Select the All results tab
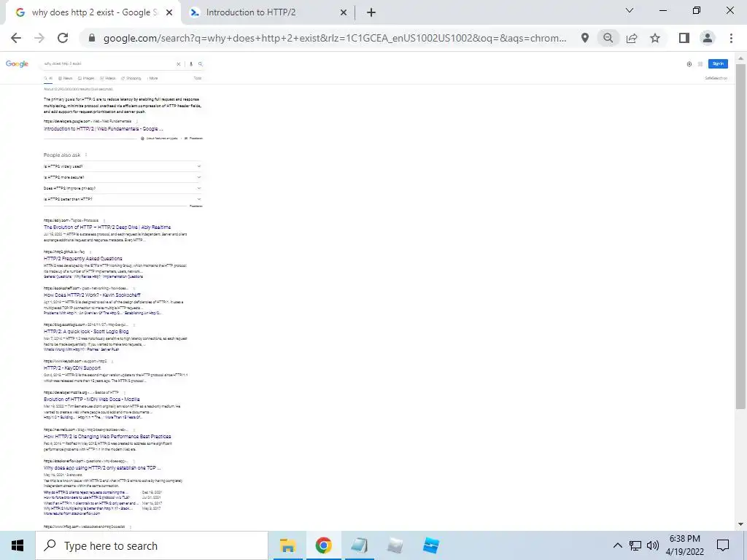The width and height of the screenshot is (747, 560). [48, 78]
